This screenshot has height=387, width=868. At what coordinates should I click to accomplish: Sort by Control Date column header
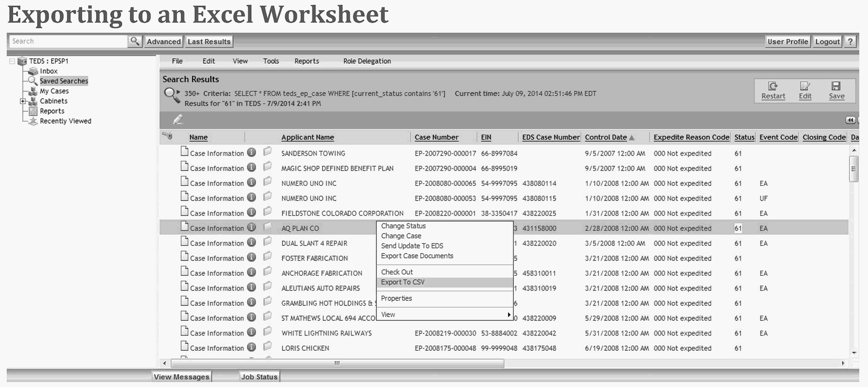[606, 137]
